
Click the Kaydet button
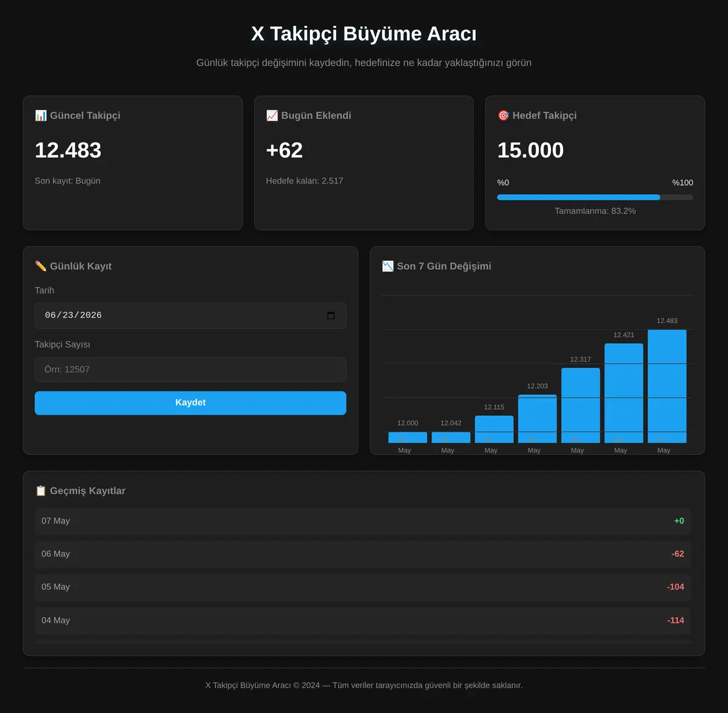tap(190, 403)
